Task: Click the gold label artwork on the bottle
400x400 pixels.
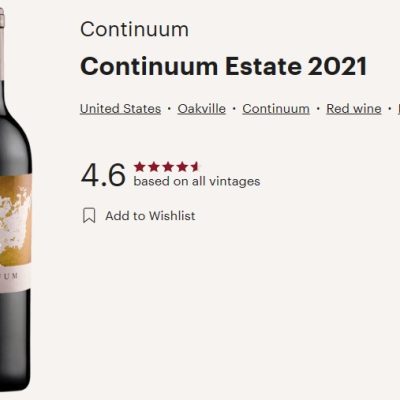Action: pyautogui.click(x=15, y=219)
